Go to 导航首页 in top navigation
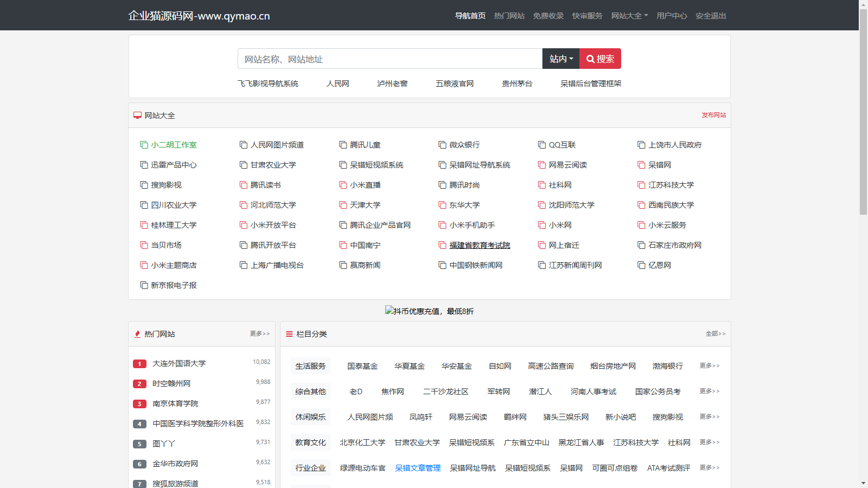This screenshot has width=868, height=488. 470,16
